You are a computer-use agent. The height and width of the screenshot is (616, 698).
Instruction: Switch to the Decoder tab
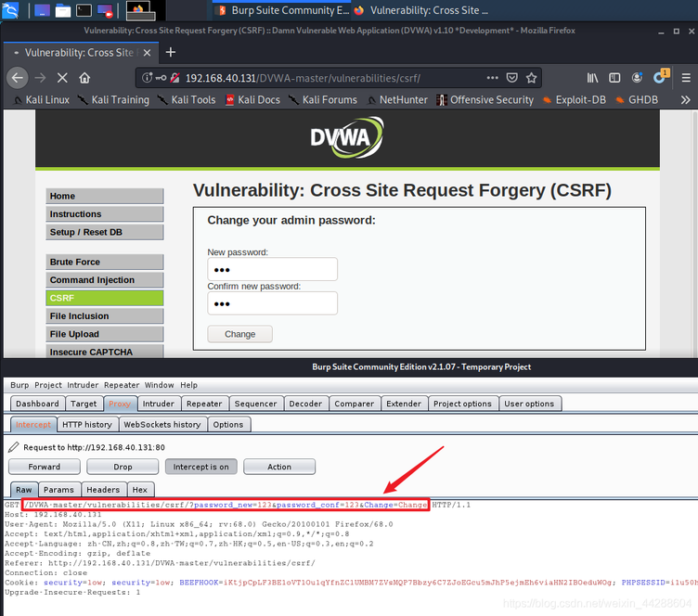pyautogui.click(x=305, y=404)
